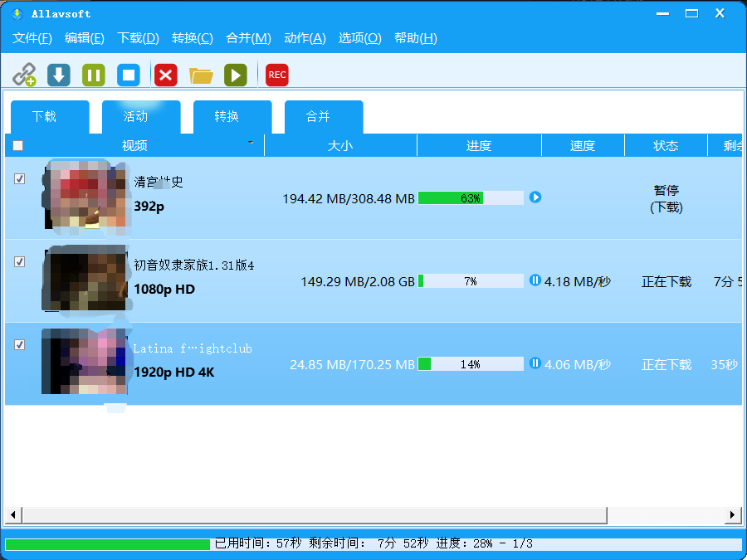Viewport: 747px width, 560px height.
Task: Click the horizontal scrollbar left arrow
Action: click(12, 514)
